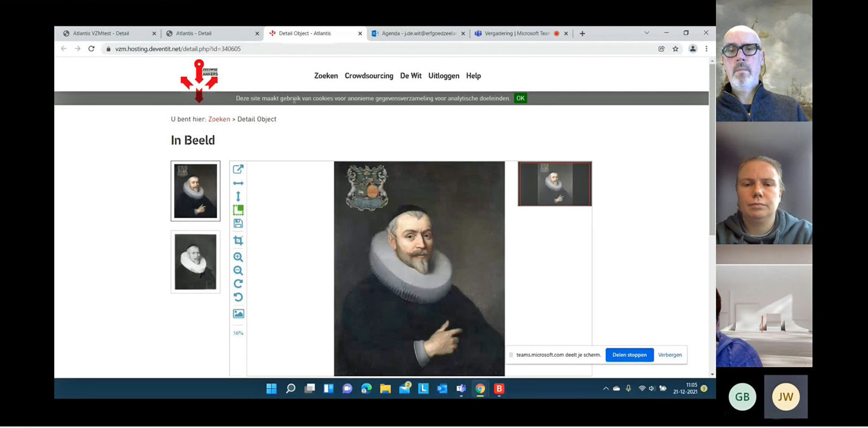This screenshot has width=868, height=428.
Task: Click the address bar URL
Action: coord(178,49)
